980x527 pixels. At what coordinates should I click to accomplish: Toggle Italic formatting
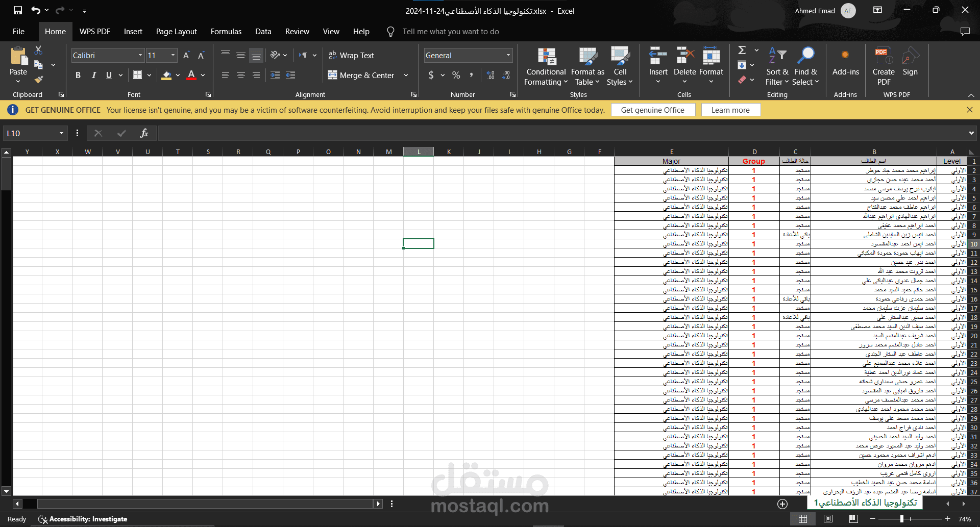click(93, 75)
